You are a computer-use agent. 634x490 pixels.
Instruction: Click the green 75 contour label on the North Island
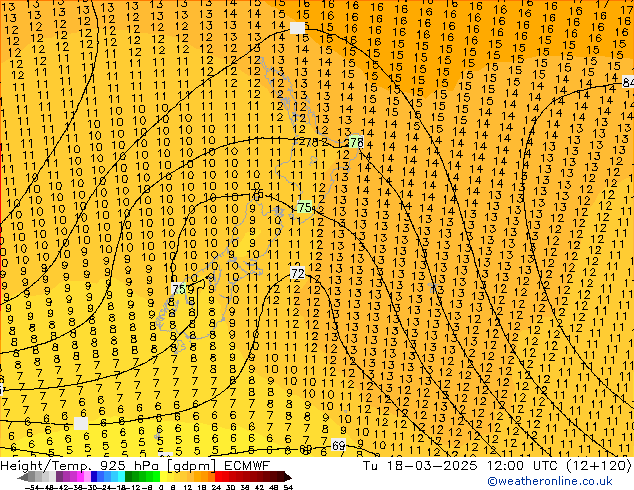coord(304,207)
